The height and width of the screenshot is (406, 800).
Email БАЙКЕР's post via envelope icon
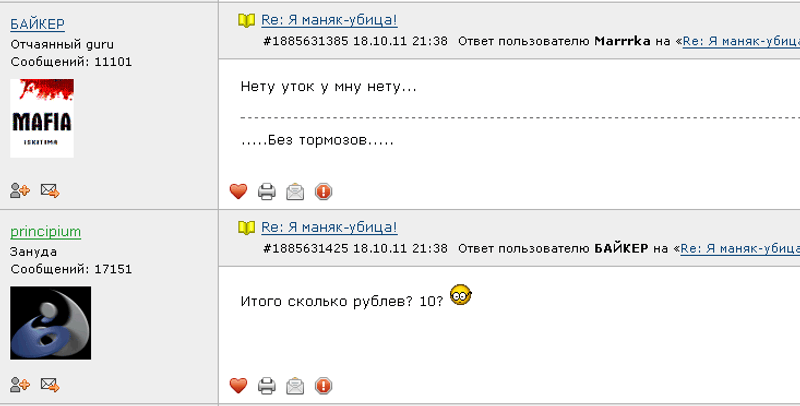pyautogui.click(x=295, y=191)
